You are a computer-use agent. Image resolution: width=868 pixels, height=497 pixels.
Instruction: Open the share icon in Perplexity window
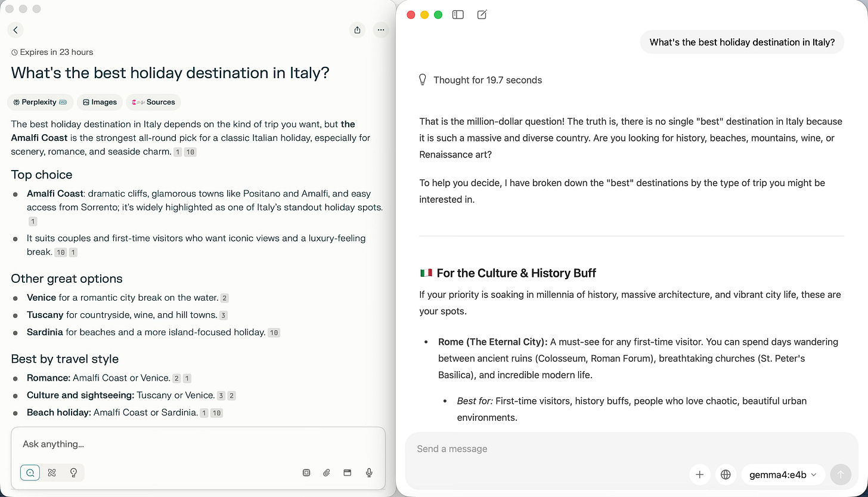pyautogui.click(x=357, y=30)
